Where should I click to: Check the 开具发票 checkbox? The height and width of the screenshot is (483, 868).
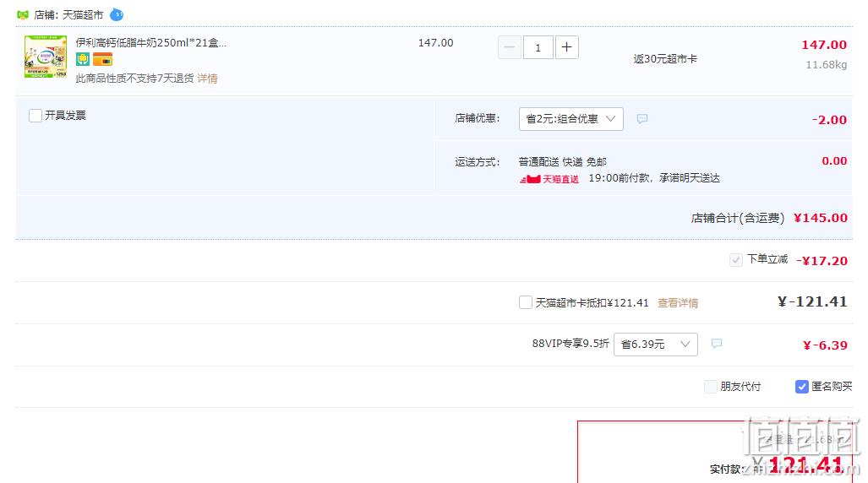(x=35, y=116)
